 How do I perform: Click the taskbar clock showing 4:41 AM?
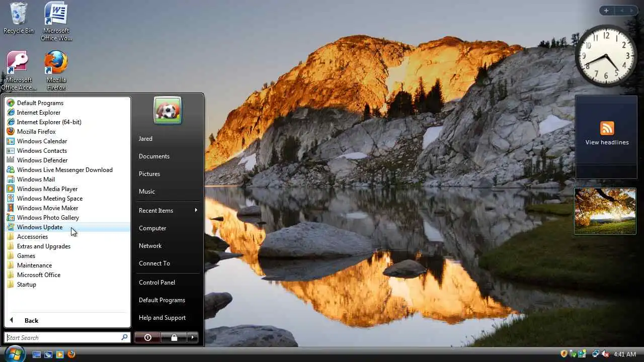pos(625,354)
